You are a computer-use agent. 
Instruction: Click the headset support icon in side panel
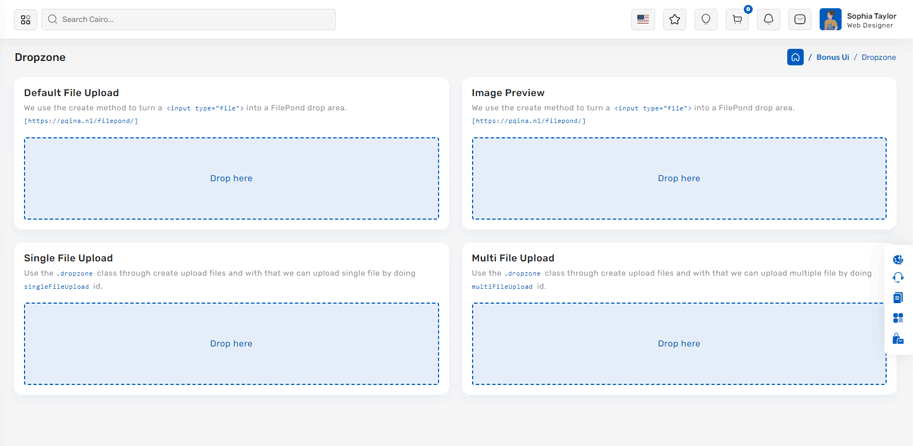(x=898, y=278)
